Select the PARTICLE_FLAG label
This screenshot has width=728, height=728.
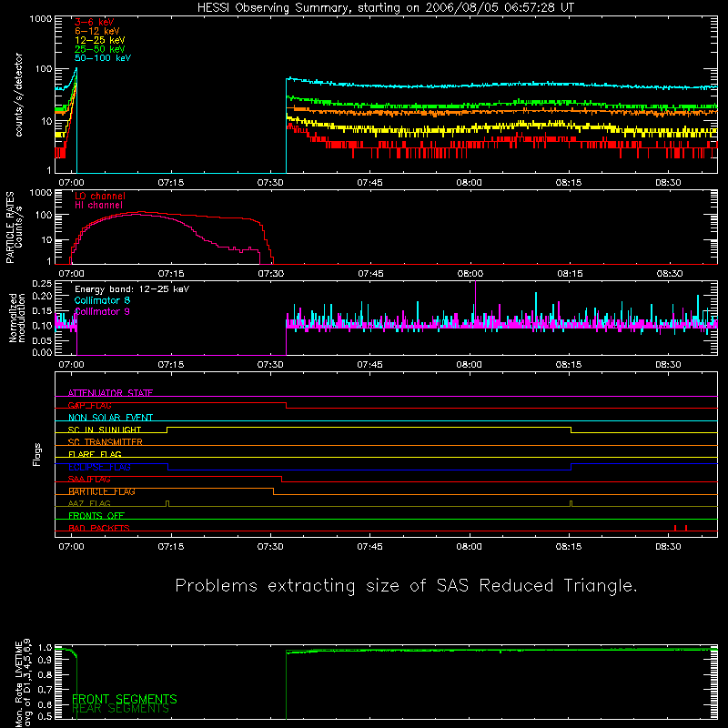[x=102, y=491]
